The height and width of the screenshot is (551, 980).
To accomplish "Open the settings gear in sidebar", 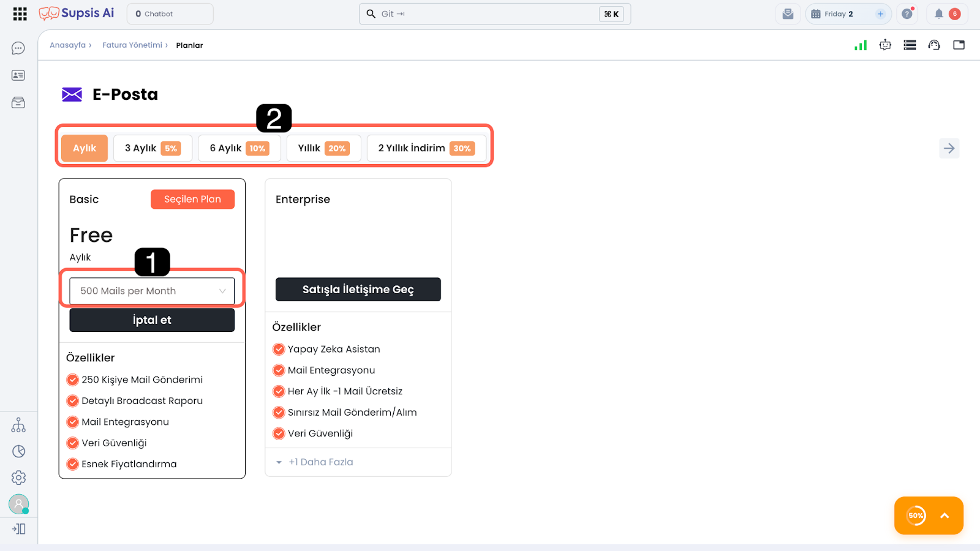I will pos(18,478).
